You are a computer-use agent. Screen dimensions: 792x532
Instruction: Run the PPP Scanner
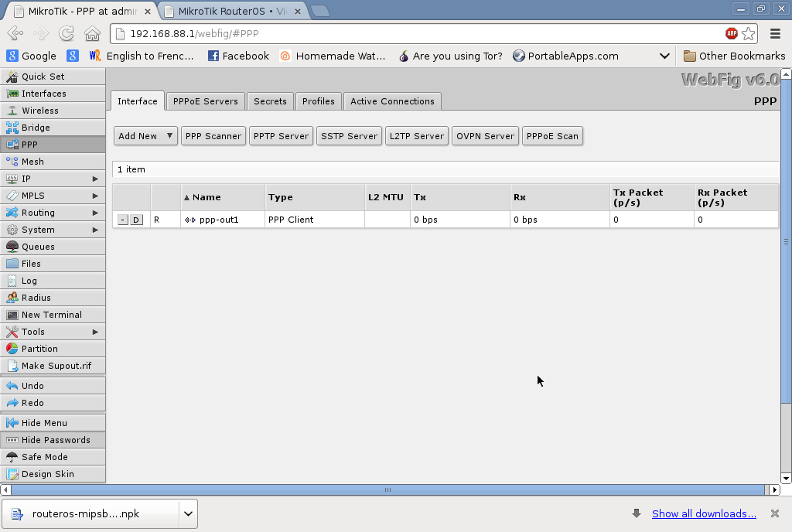point(213,135)
